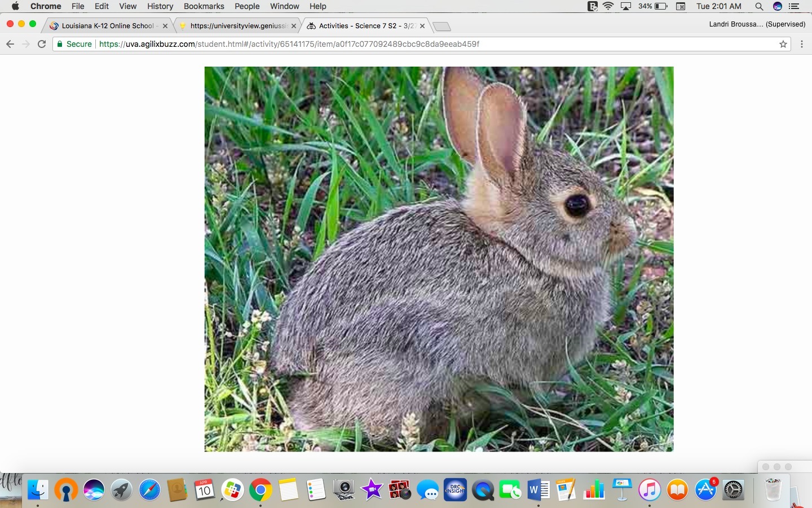
Task: Open the AirPlay display menu
Action: [x=626, y=6]
